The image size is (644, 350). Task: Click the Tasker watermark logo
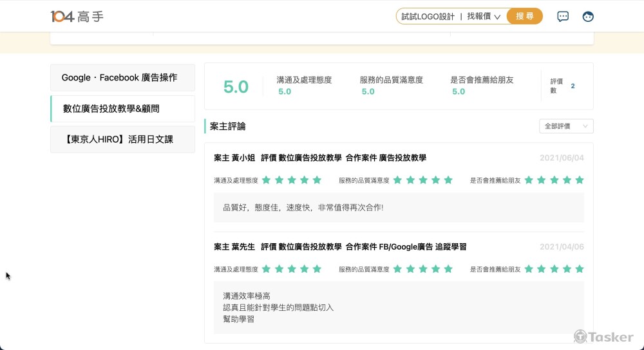point(603,336)
